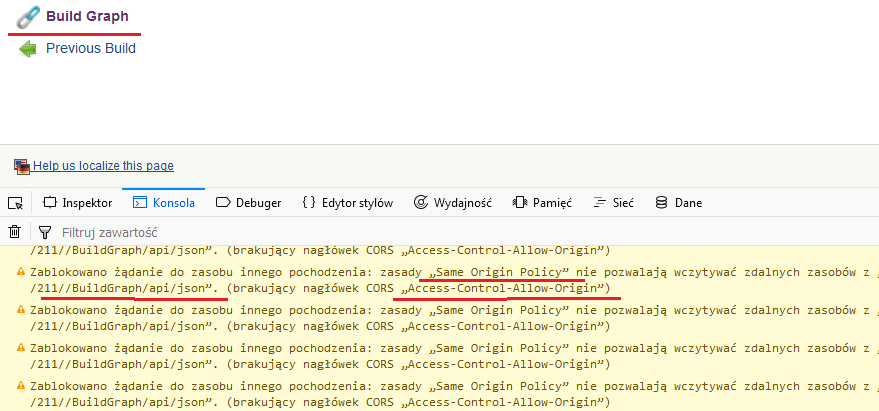Open the Sieć network tab

tap(613, 203)
